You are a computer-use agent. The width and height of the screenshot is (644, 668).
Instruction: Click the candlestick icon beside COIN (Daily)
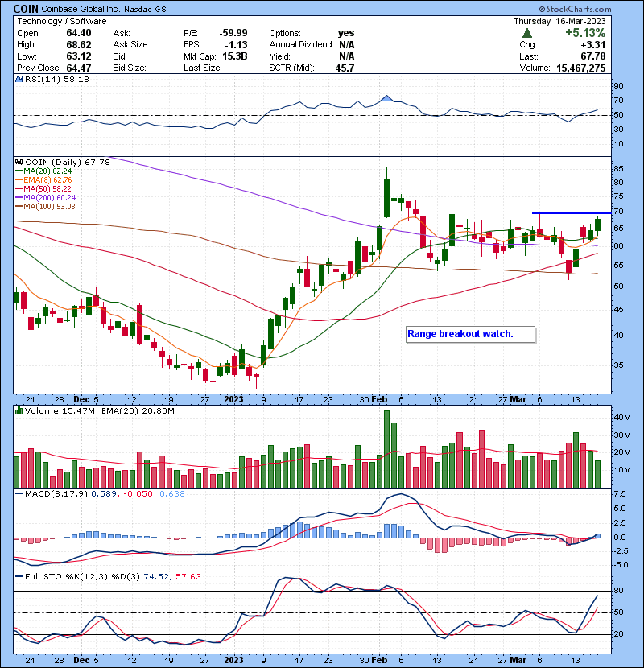[19, 162]
